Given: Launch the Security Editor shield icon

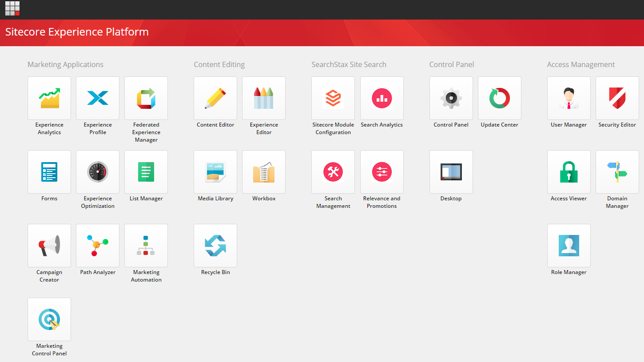Looking at the screenshot, I should (x=617, y=98).
